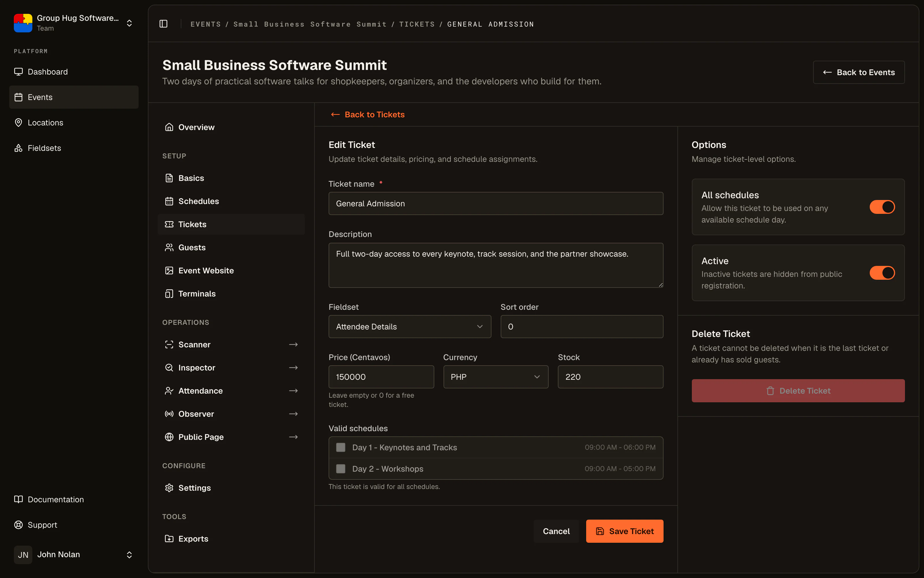Check the Day 2 - Workshops checkbox
The image size is (924, 578).
[x=341, y=469]
